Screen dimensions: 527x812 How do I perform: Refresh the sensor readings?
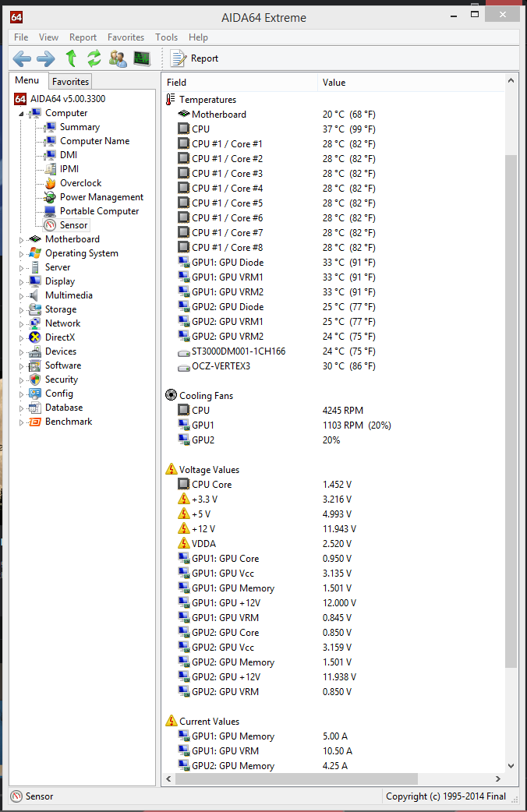coord(94,58)
